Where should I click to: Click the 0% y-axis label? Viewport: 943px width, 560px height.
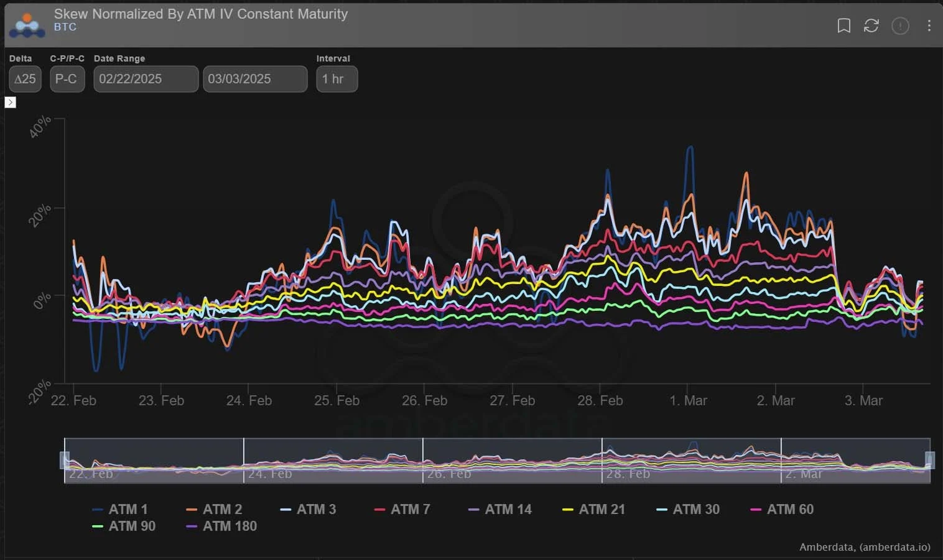point(42,301)
